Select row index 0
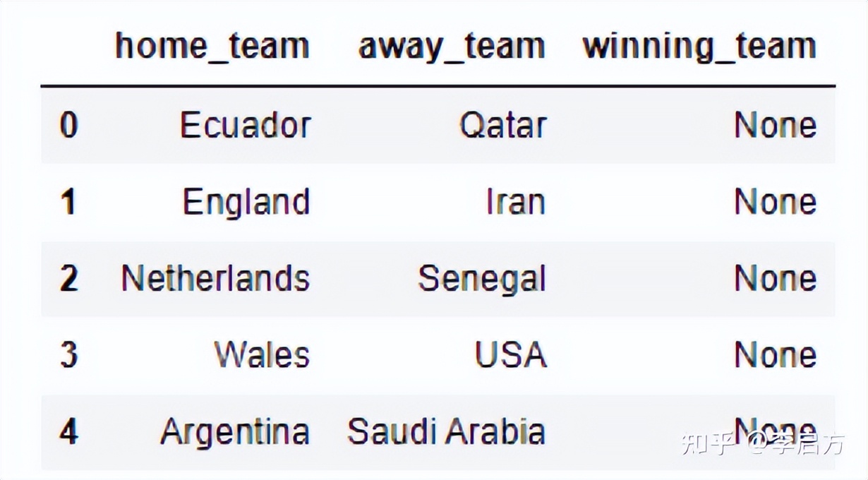Image resolution: width=868 pixels, height=480 pixels. [x=68, y=126]
